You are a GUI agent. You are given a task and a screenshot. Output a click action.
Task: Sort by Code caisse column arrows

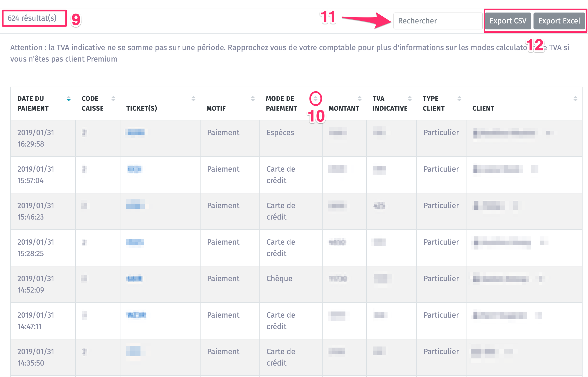(x=113, y=99)
